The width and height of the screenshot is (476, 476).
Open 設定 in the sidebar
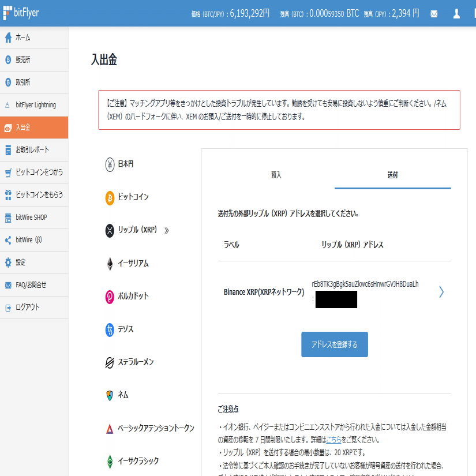click(x=34, y=263)
